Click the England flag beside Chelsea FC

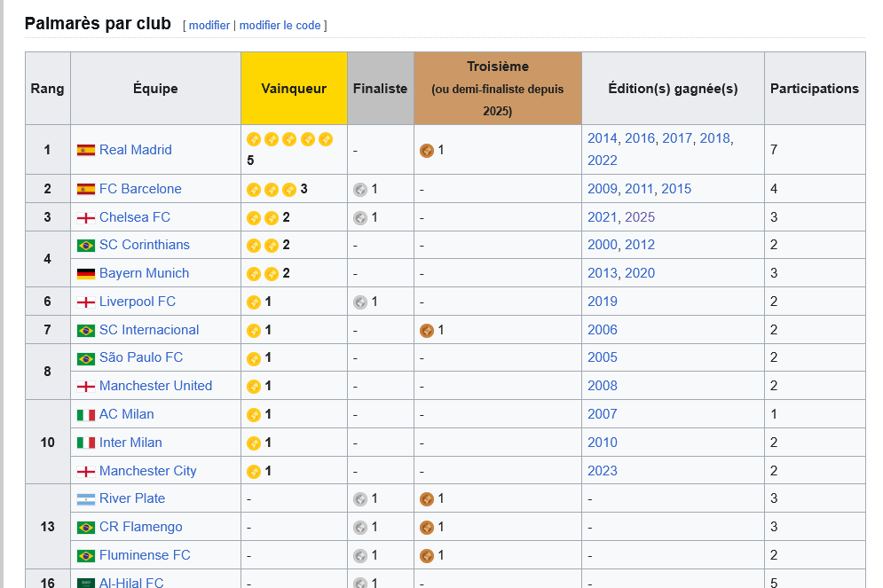click(x=85, y=218)
